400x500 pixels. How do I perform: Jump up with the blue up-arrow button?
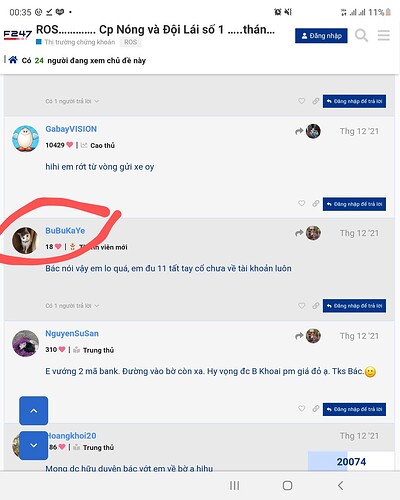pyautogui.click(x=34, y=411)
